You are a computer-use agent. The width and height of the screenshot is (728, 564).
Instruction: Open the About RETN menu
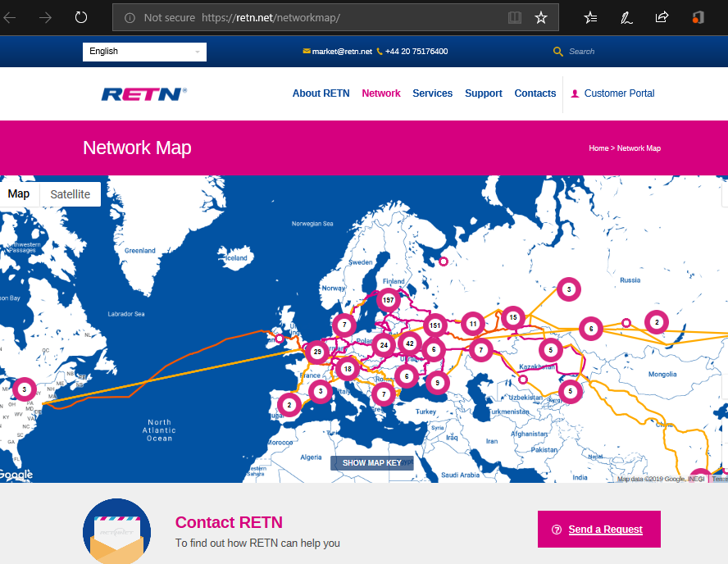point(321,93)
